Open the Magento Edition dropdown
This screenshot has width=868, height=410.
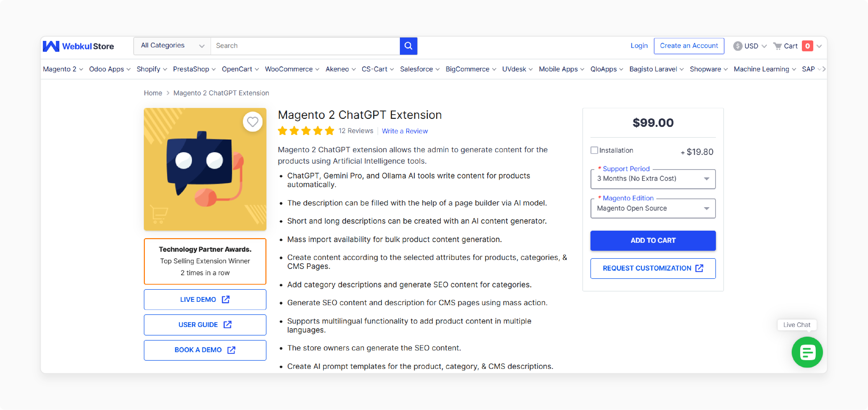click(653, 208)
